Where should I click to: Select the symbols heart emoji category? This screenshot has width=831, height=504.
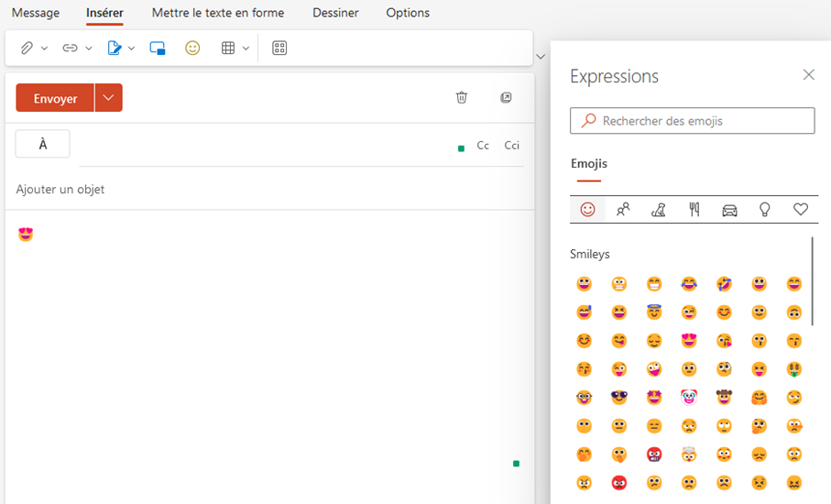tap(800, 210)
